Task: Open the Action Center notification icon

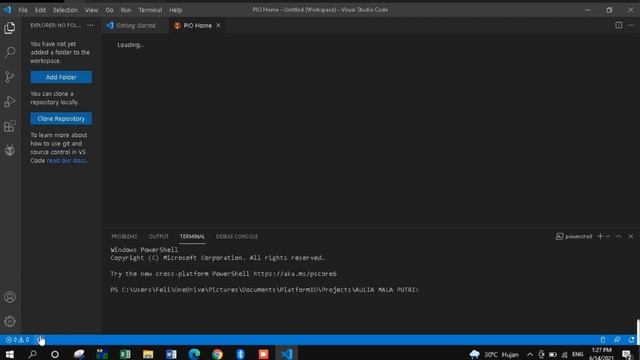Action: [x=627, y=354]
